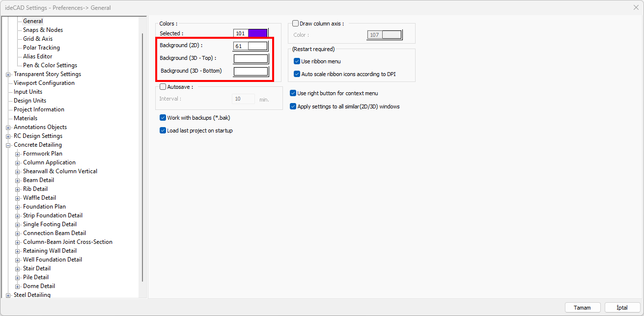Enable Draw column axis checkbox
This screenshot has width=644, height=316.
click(x=295, y=23)
